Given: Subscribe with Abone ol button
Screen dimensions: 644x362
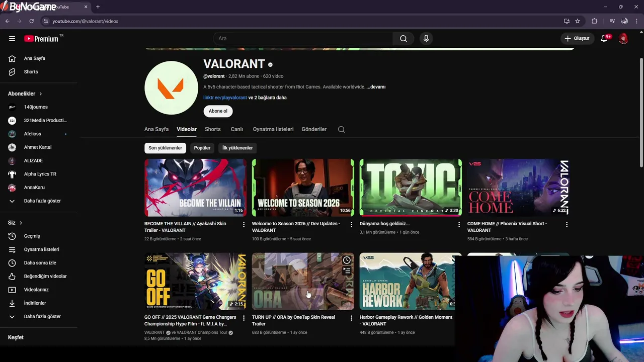Looking at the screenshot, I should pyautogui.click(x=218, y=111).
